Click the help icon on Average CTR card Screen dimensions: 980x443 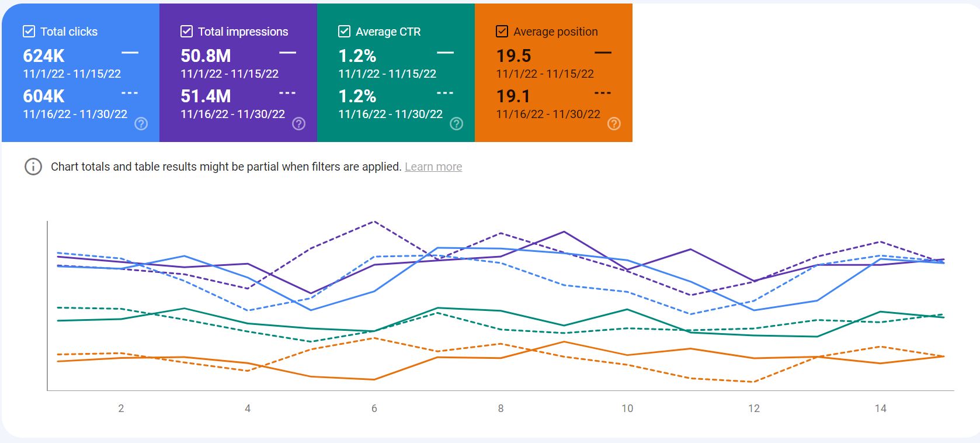click(x=457, y=124)
